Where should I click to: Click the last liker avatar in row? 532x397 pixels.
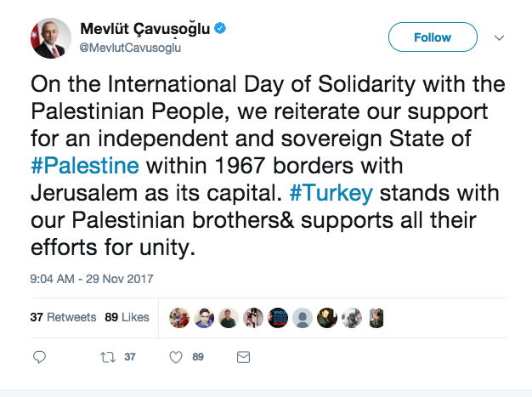tap(376, 318)
